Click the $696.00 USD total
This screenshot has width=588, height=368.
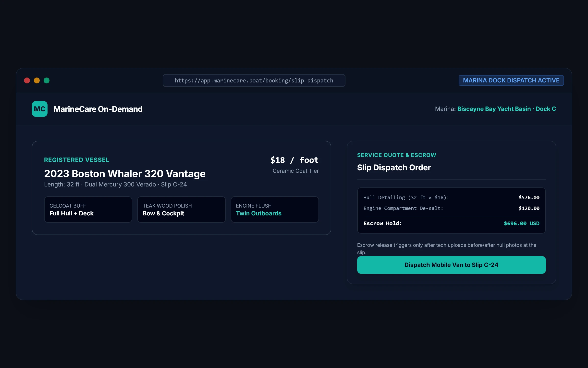point(522,223)
